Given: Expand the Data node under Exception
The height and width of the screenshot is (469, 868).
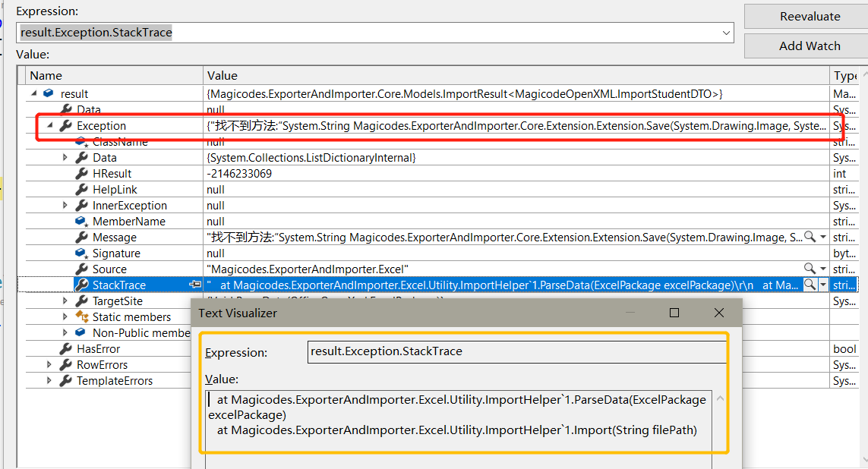Looking at the screenshot, I should click(x=63, y=157).
